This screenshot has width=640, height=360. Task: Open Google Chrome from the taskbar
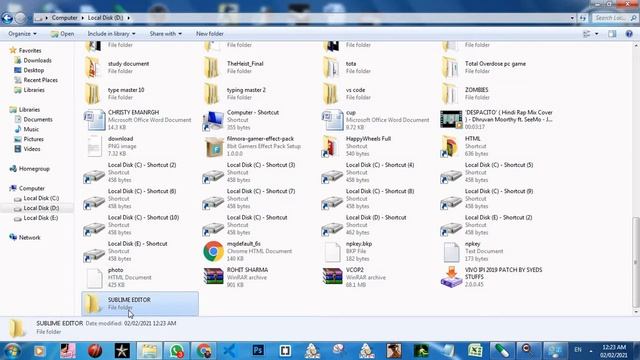[x=203, y=351]
